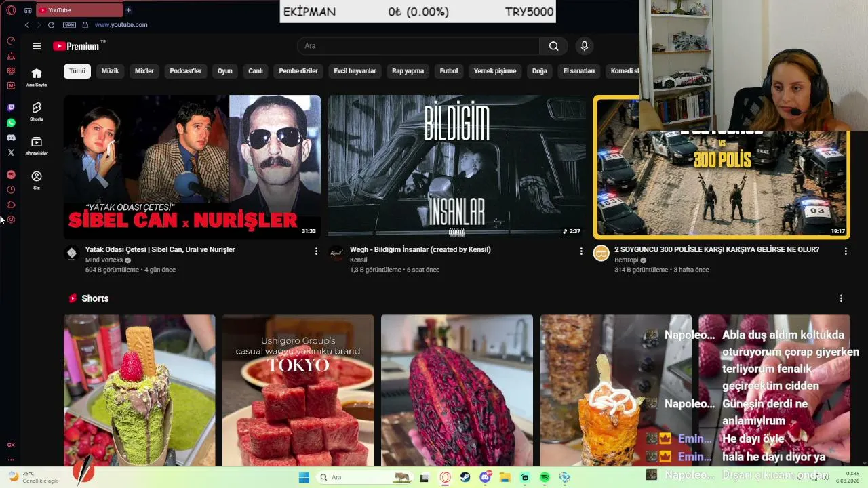
Task: Open Mind Vorteks channel name link
Action: (104, 260)
